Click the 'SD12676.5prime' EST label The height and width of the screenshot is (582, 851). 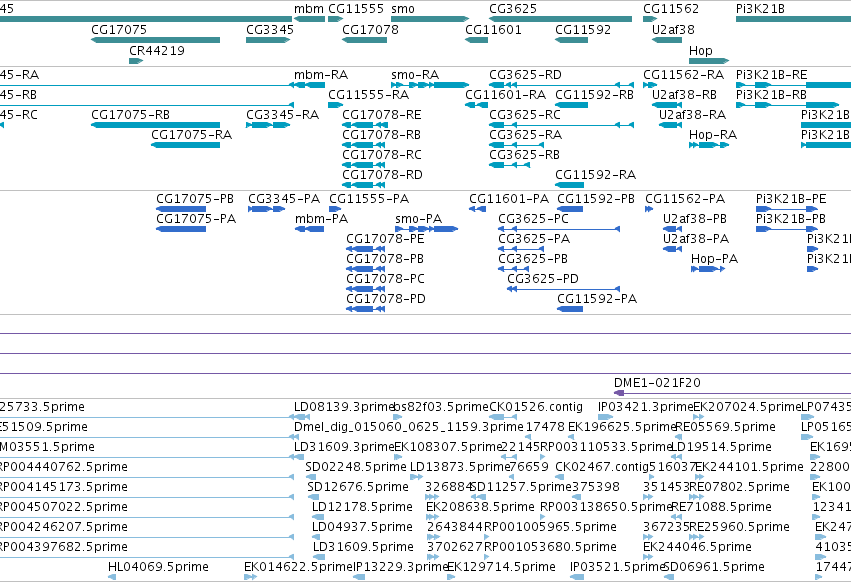pyautogui.click(x=358, y=487)
